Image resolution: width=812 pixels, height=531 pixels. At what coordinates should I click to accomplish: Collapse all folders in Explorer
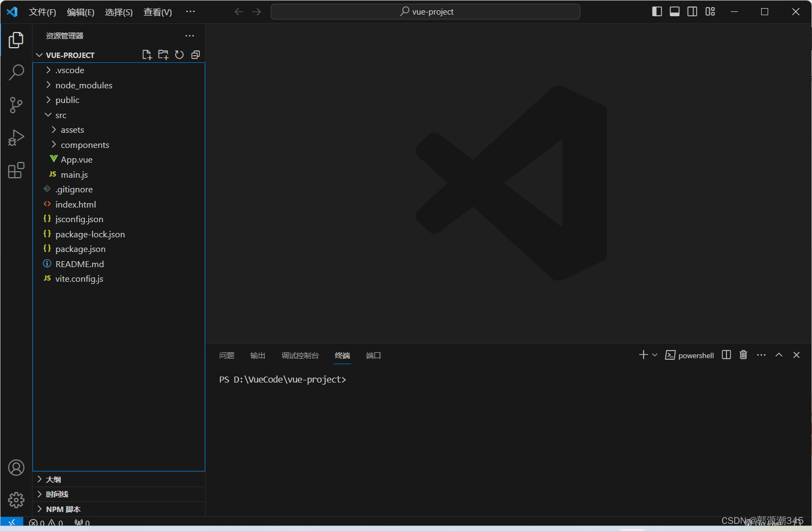(x=195, y=54)
